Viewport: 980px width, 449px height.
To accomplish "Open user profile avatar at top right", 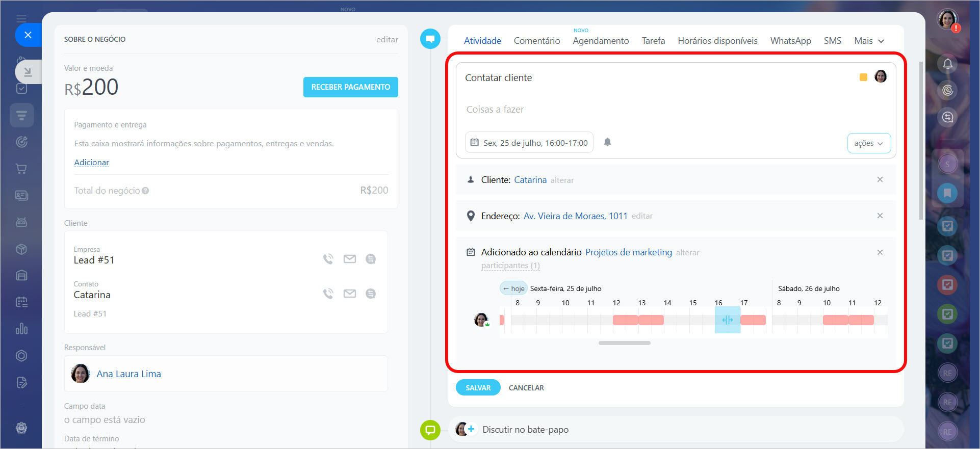I will click(x=947, y=19).
